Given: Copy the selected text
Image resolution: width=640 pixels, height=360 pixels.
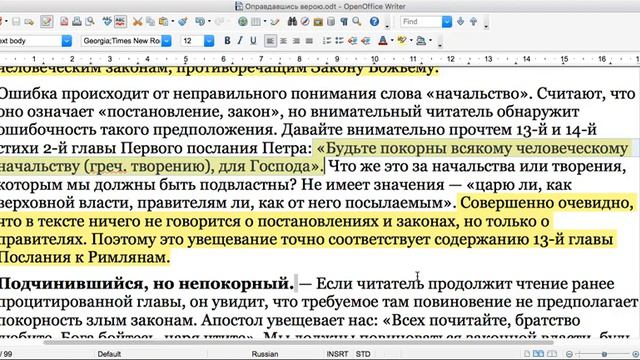Looking at the screenshot, I should [x=150, y=22].
